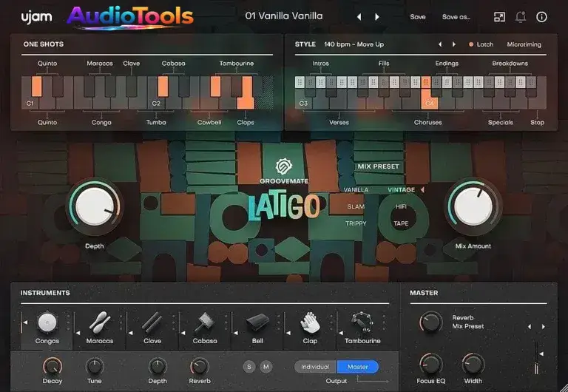
Task: Select the Clap instrument icon
Action: pyautogui.click(x=310, y=322)
